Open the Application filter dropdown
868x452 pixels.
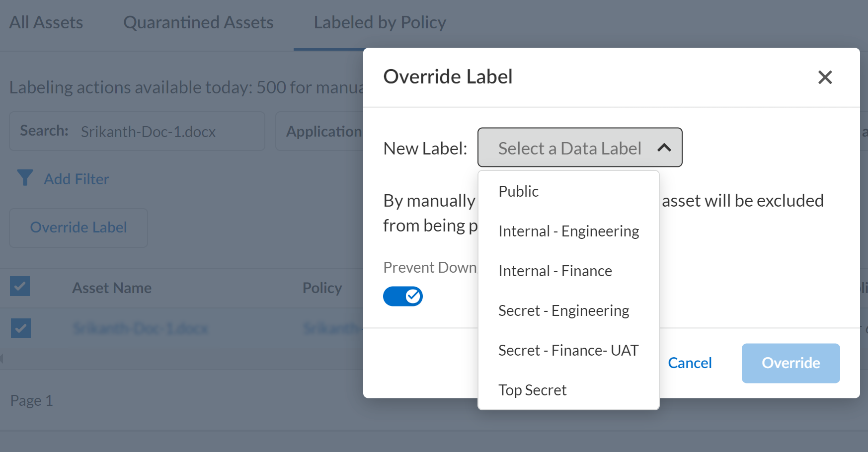pyautogui.click(x=324, y=131)
